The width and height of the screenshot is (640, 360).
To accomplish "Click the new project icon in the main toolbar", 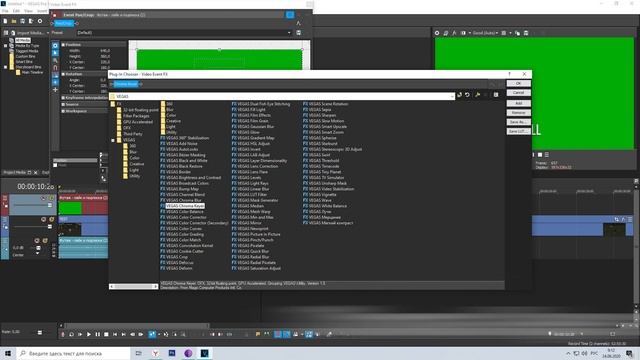I will click(x=5, y=21).
